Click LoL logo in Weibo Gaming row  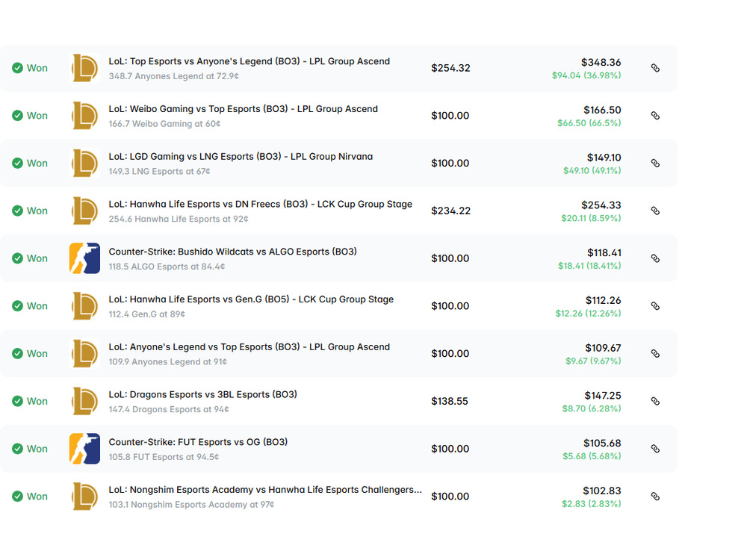point(85,115)
